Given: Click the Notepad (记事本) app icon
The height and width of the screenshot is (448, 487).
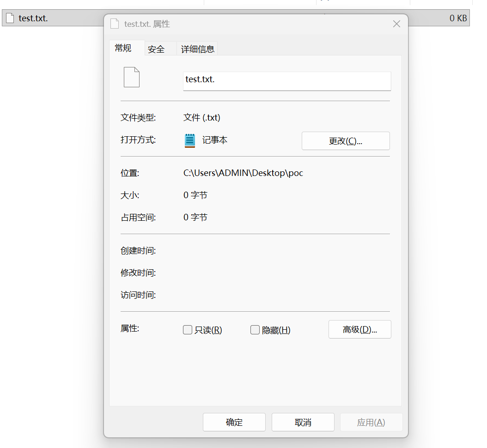Looking at the screenshot, I should [190, 140].
